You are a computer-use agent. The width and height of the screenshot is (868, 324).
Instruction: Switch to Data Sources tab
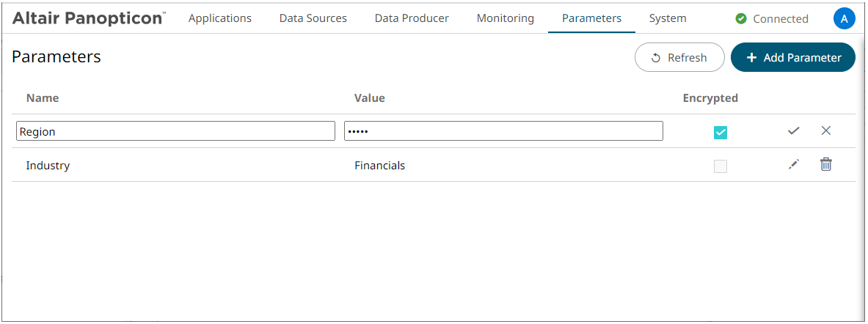coord(313,18)
